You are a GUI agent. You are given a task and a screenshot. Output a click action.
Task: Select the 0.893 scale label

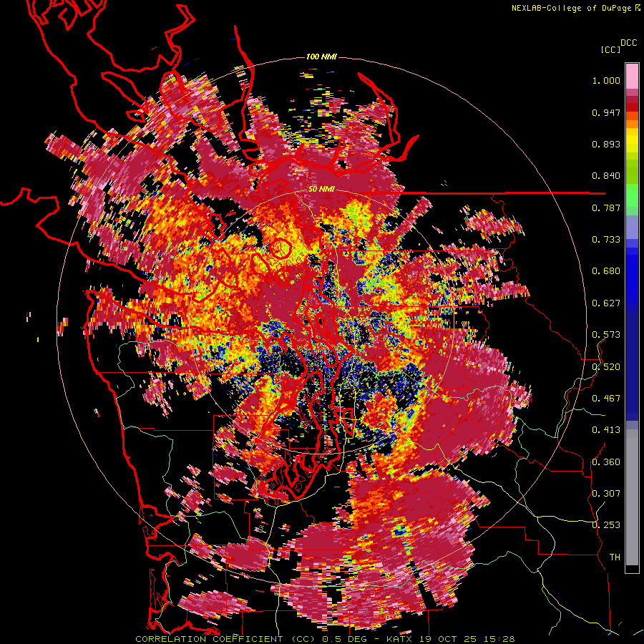(x=606, y=144)
